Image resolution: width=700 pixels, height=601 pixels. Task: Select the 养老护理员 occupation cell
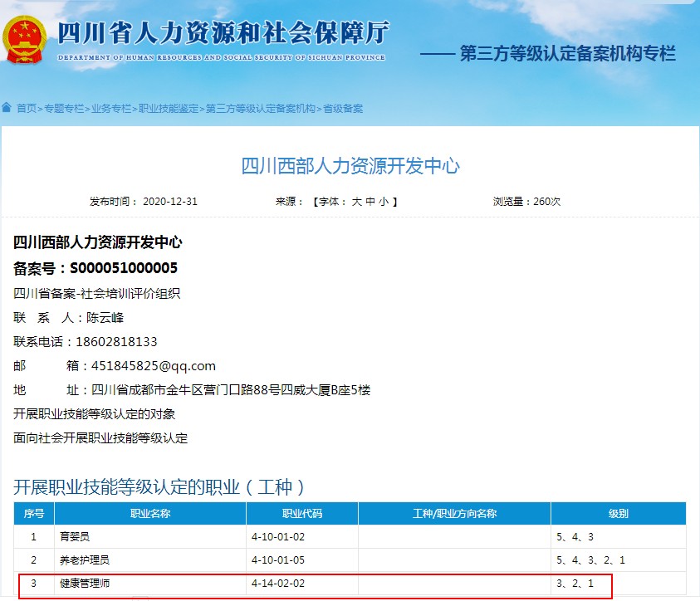click(84, 560)
